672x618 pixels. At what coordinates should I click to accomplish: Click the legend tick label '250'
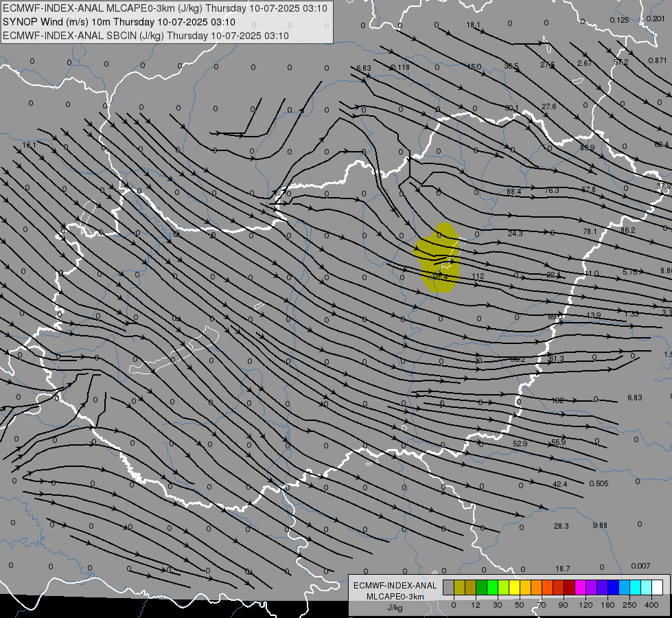629,605
